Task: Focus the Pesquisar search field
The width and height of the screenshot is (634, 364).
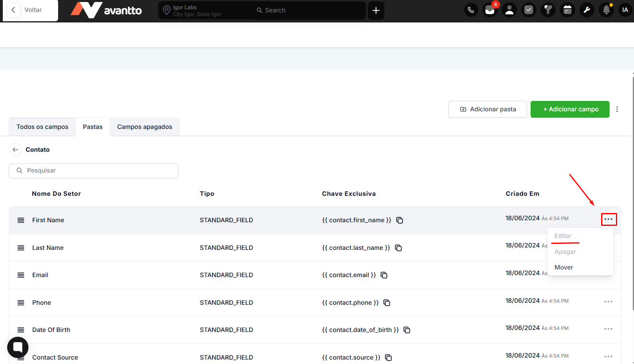Action: point(93,171)
